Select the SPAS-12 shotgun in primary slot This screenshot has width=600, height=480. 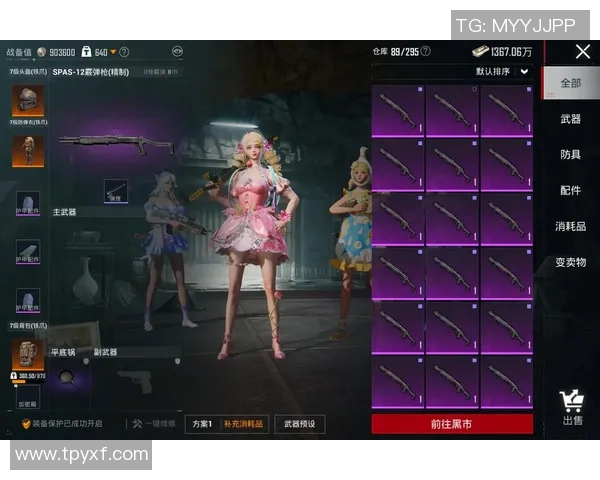coord(115,144)
